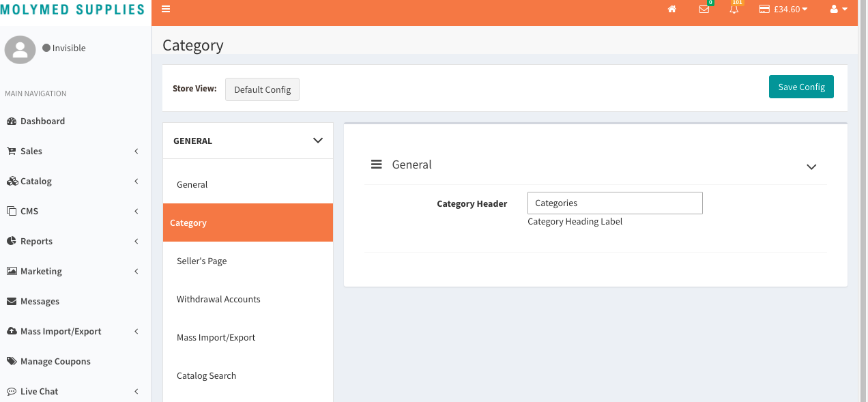Click the "Store View:" label

pos(194,89)
